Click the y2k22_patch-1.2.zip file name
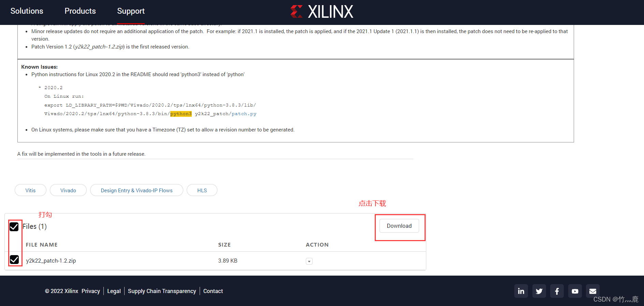Image resolution: width=644 pixels, height=306 pixels. [51, 261]
